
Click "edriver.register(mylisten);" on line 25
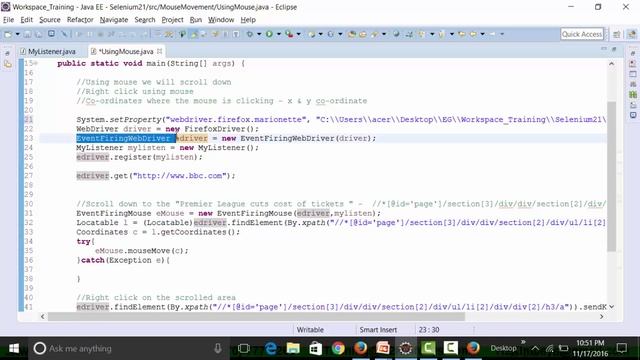click(x=139, y=157)
